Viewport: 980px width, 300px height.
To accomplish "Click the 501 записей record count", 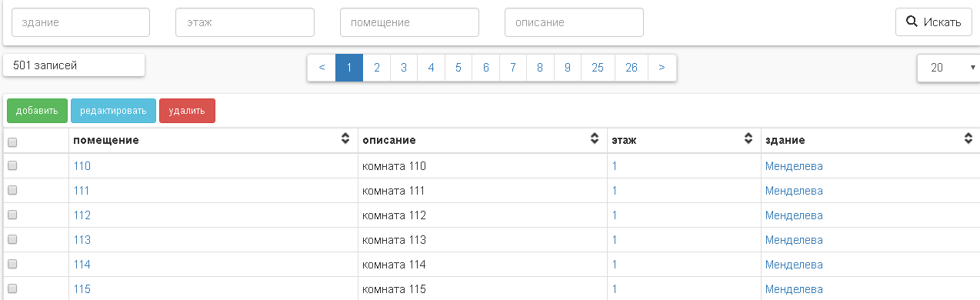I will [x=45, y=66].
